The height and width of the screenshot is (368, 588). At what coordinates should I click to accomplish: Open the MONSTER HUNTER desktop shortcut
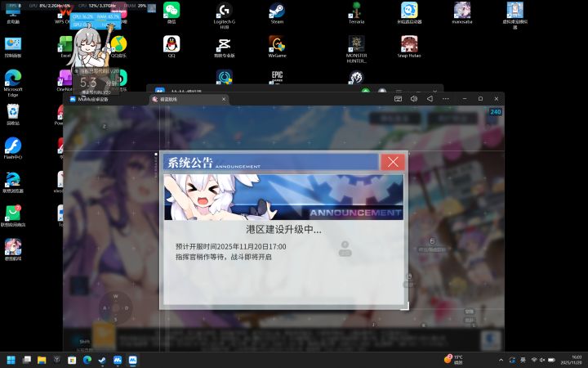pos(356,49)
